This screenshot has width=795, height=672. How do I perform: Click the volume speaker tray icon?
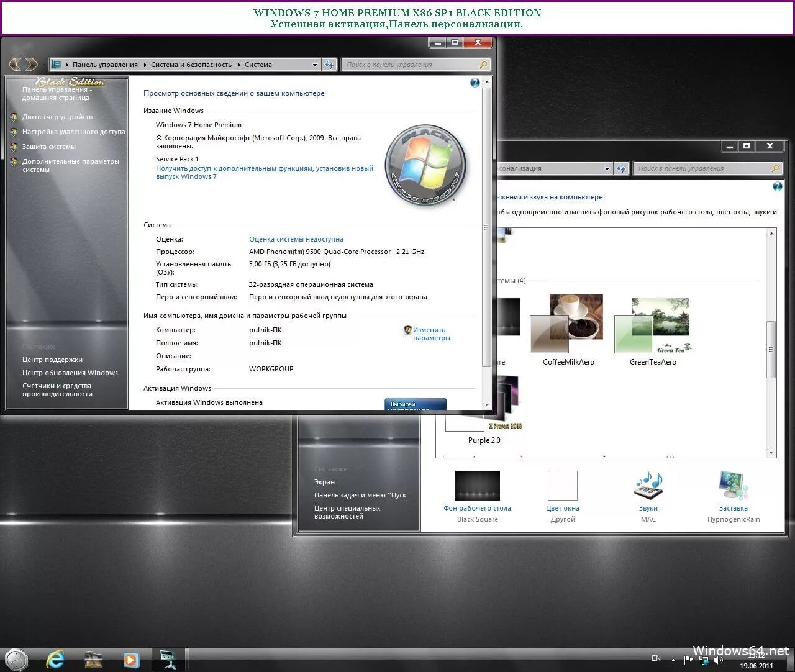click(719, 660)
